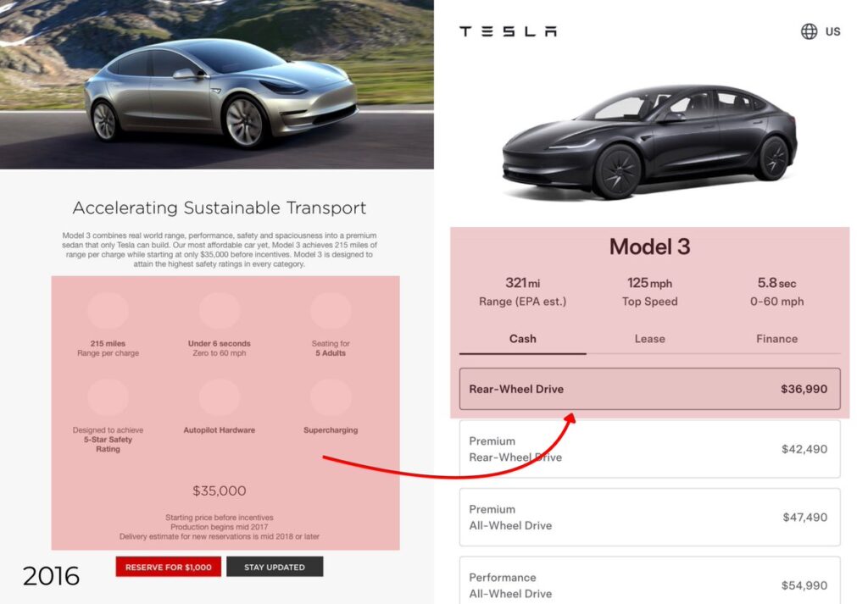Choose Premium All-Wheel Drive $47,490 option

coord(649,517)
